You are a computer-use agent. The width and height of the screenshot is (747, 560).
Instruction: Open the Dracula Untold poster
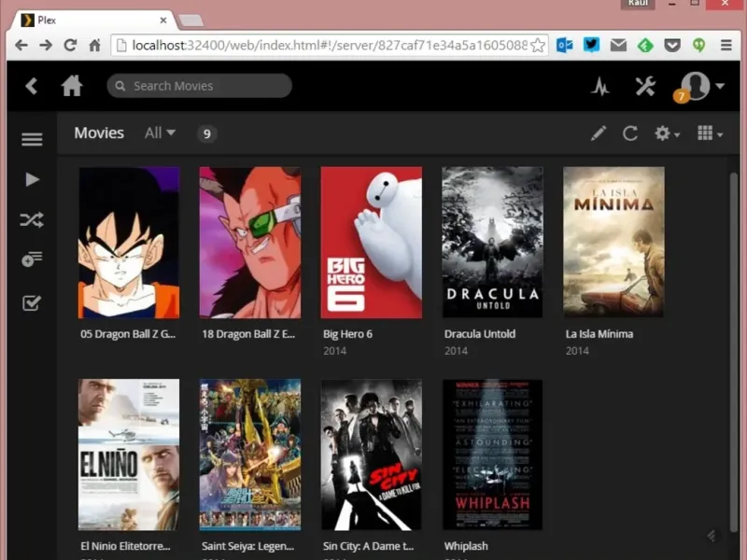click(493, 243)
